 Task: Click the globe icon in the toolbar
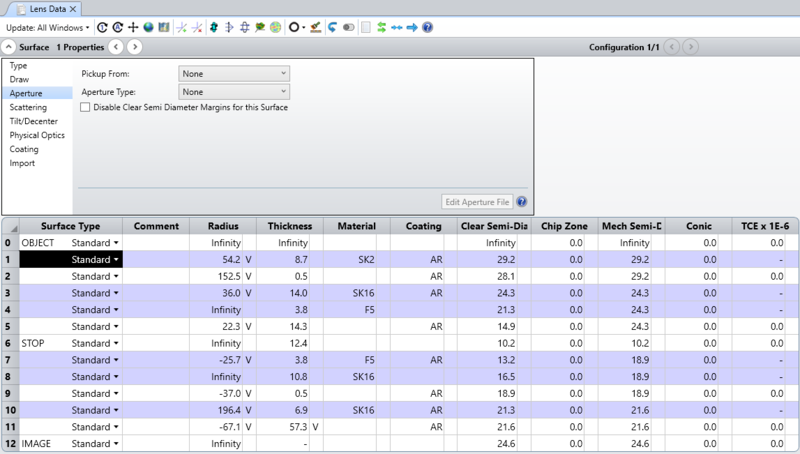[x=148, y=27]
